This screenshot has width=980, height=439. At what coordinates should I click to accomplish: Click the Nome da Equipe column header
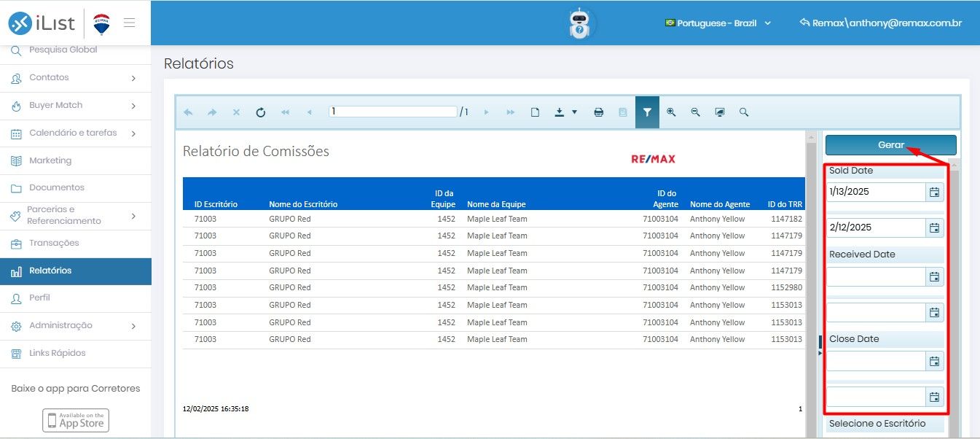496,205
